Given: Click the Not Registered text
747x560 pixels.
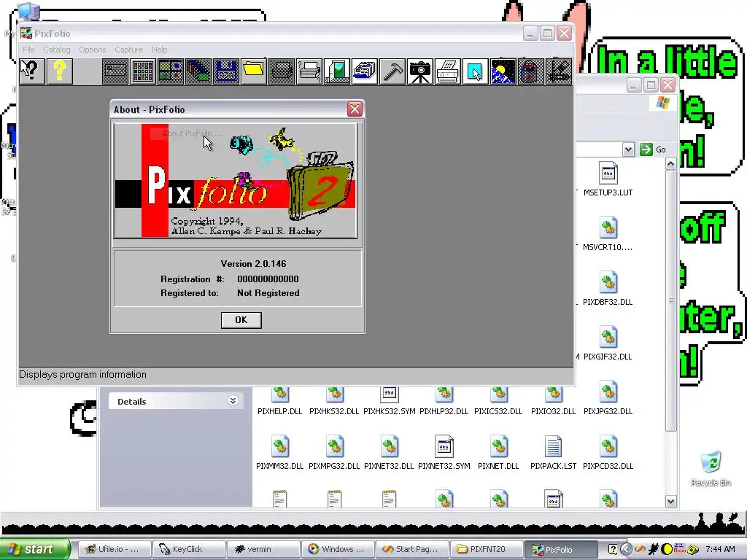Looking at the screenshot, I should click(268, 293).
